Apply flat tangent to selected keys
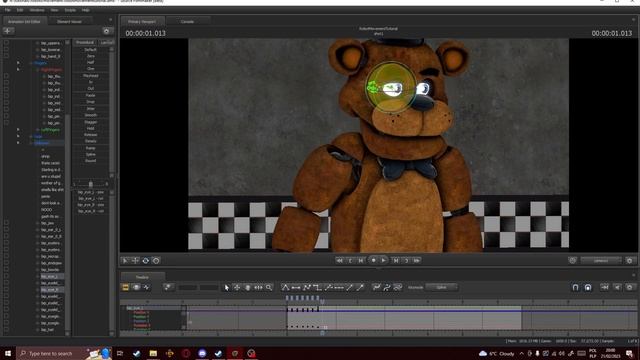640x360 pixels. (x=296, y=287)
